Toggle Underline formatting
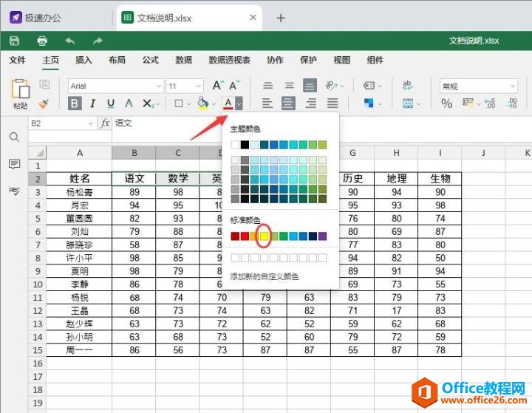 [111, 103]
